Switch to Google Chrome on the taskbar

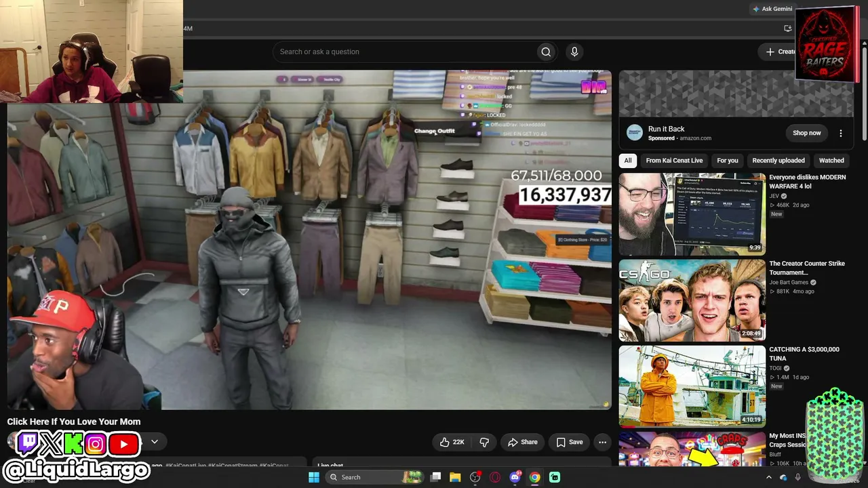[534, 477]
